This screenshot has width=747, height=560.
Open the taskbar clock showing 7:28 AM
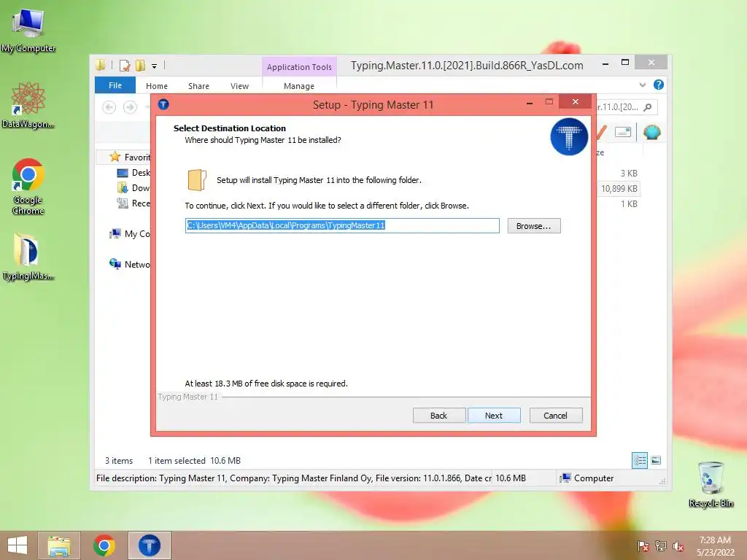(715, 546)
